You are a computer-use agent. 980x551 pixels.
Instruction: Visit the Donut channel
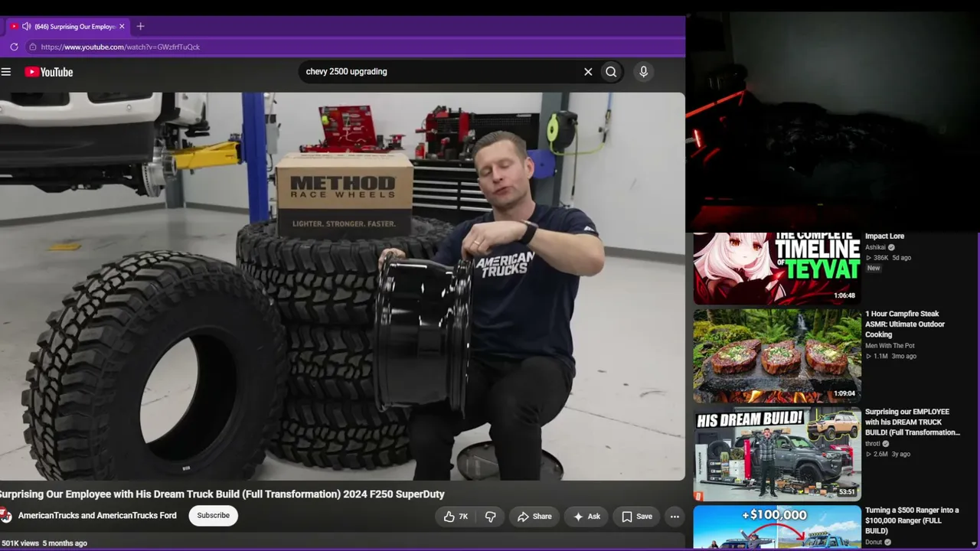tap(874, 543)
